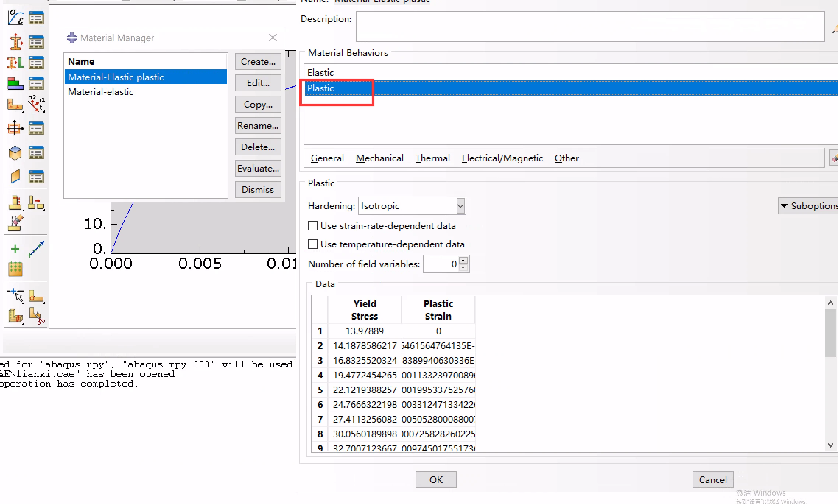Select Material-Elastic plastic in the list

[146, 77]
